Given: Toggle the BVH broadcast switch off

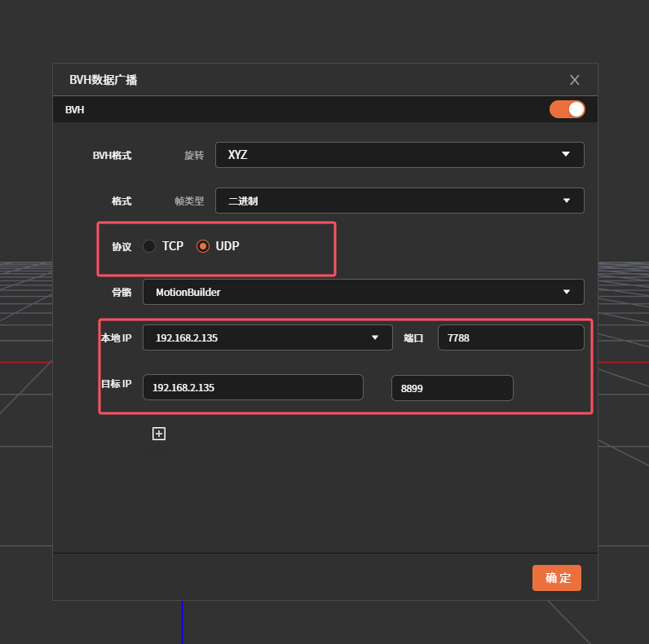Looking at the screenshot, I should 567,109.
